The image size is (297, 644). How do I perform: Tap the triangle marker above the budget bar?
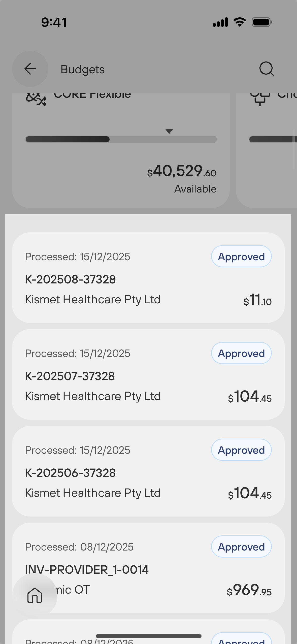pyautogui.click(x=169, y=131)
